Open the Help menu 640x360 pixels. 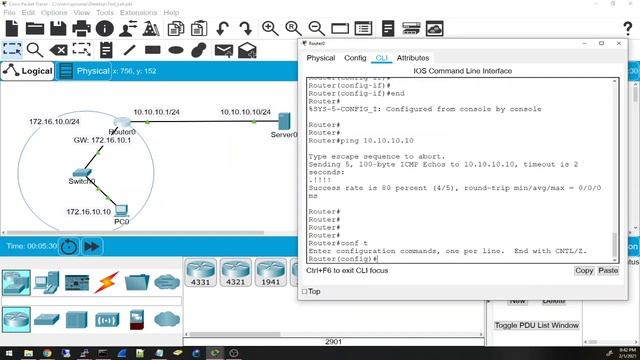(x=171, y=13)
